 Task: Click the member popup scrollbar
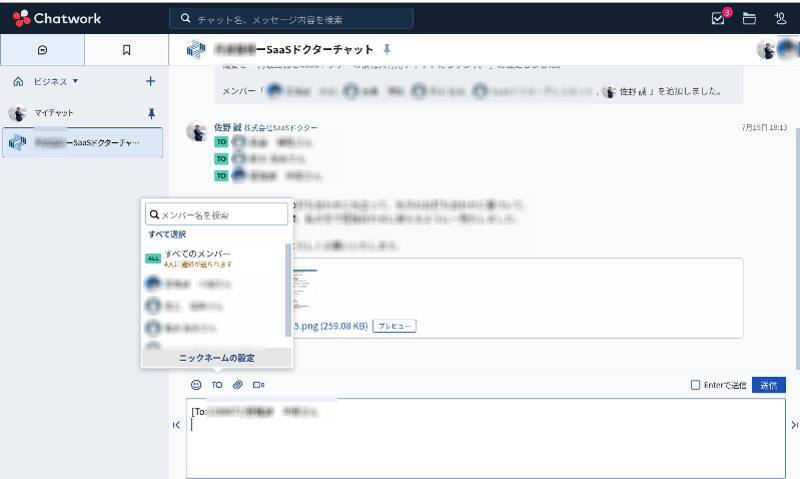pyautogui.click(x=288, y=290)
